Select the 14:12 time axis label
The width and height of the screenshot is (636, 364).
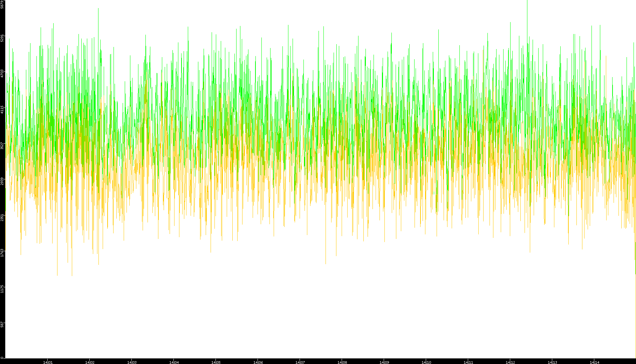point(510,362)
